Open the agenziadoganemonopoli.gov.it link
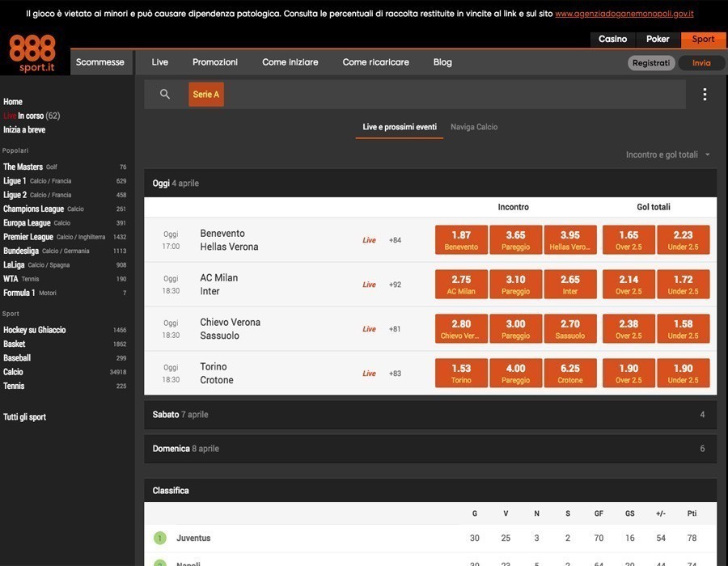The image size is (728, 566). coord(624,14)
